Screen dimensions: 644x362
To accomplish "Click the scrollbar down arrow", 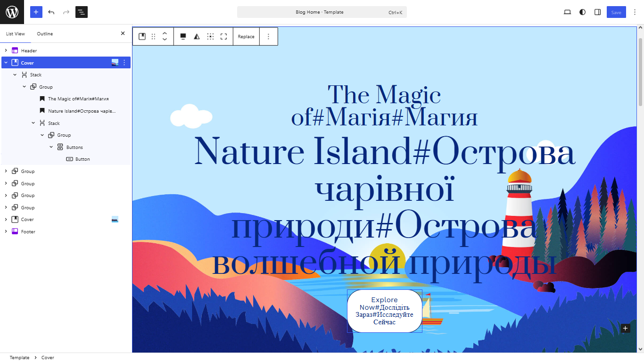I will click(x=640, y=349).
